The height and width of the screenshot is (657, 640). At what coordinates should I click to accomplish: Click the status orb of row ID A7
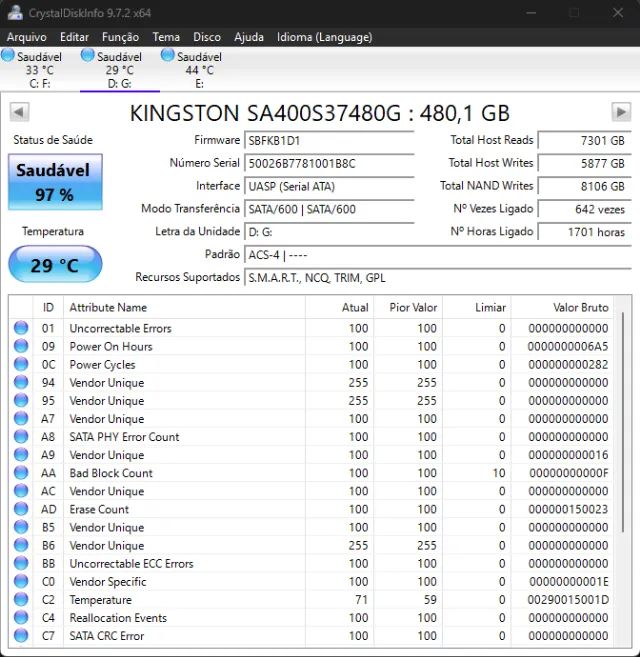coord(21,418)
